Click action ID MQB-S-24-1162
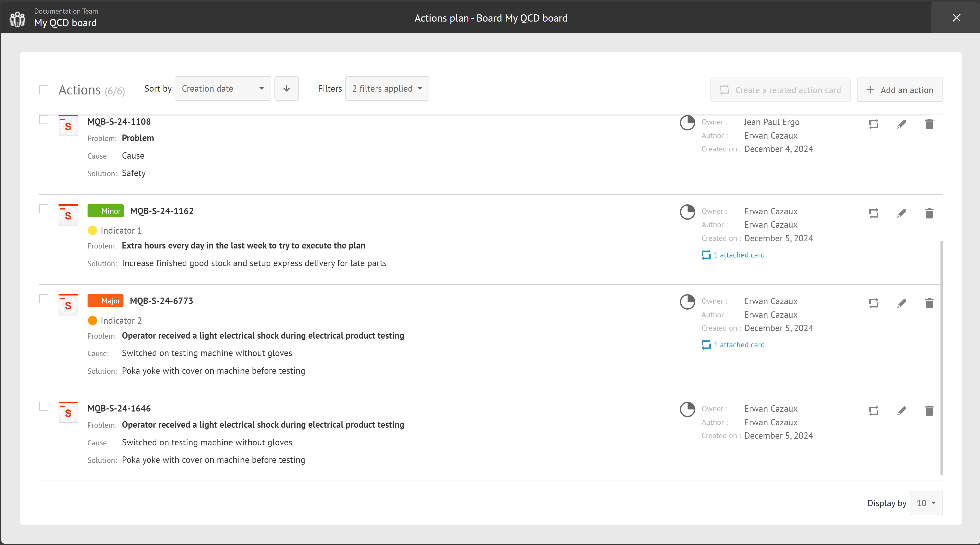The width and height of the screenshot is (980, 545). [x=162, y=211]
